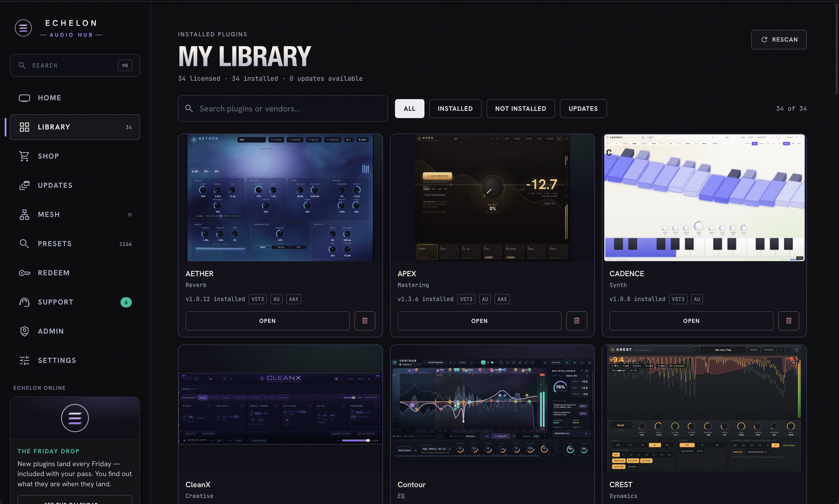The height and width of the screenshot is (504, 839).
Task: Click the Support headset icon
Action: 25,302
